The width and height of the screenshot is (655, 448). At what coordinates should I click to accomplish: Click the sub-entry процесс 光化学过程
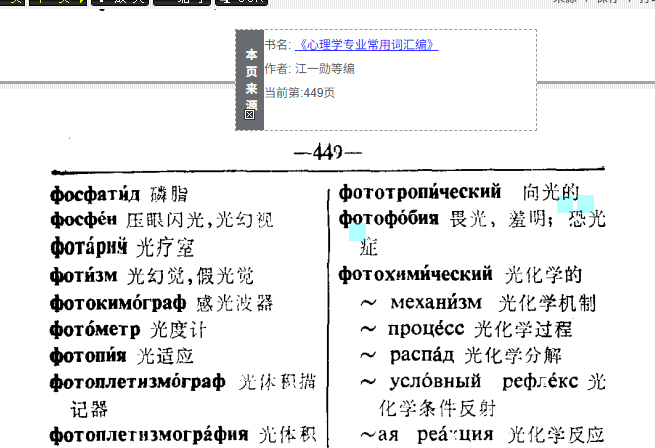pyautogui.click(x=466, y=329)
